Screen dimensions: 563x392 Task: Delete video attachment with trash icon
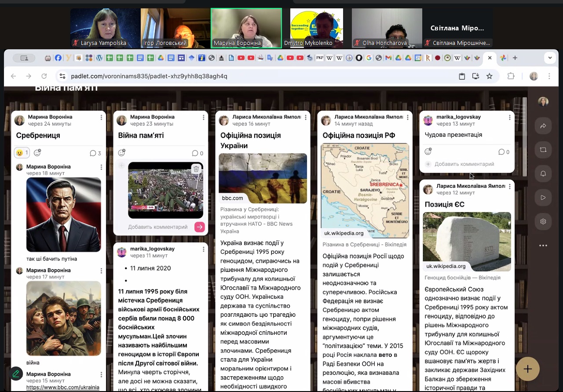coord(196,169)
